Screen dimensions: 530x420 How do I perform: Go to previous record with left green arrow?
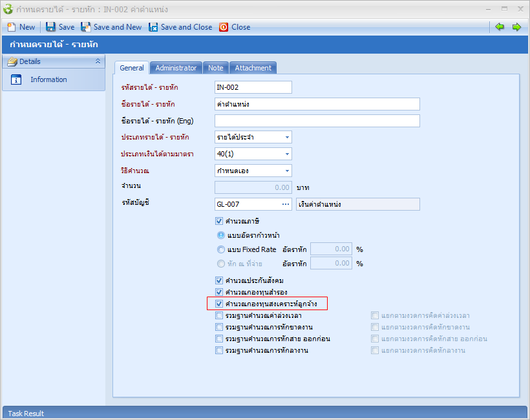500,26
